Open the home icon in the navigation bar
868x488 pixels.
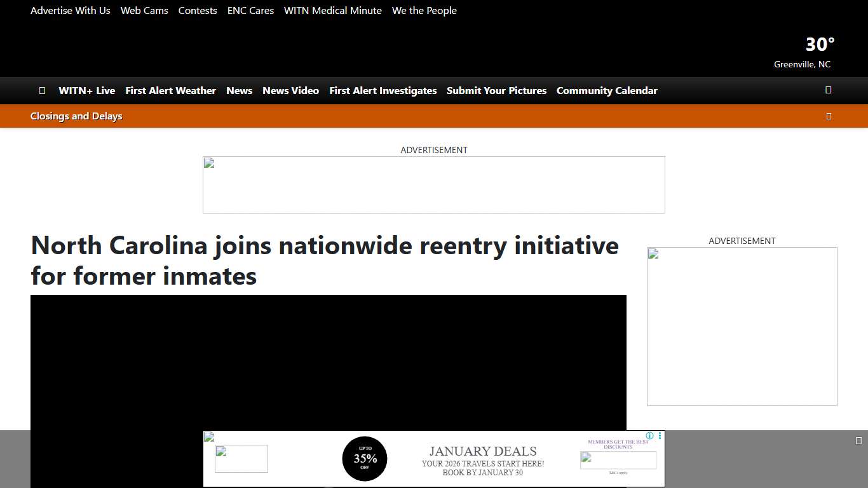[42, 90]
